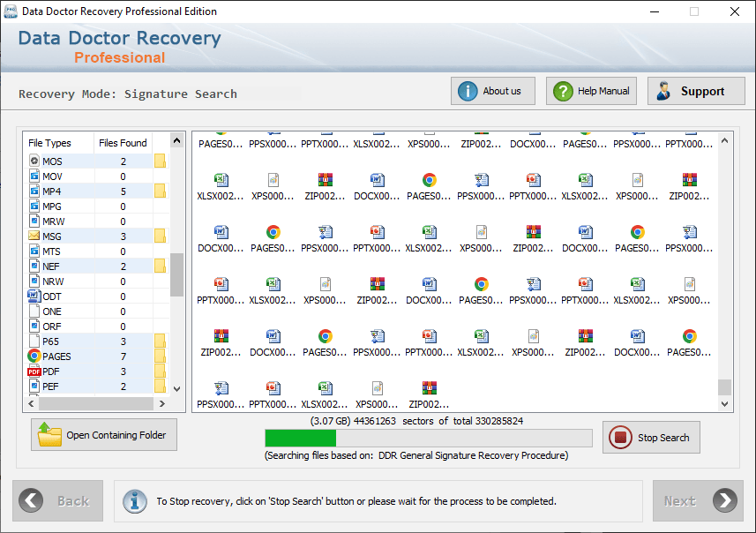Click the results pane vertical scrollbar thumb
756x533 pixels.
(x=724, y=387)
